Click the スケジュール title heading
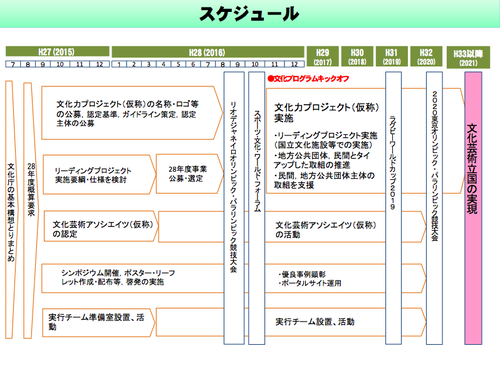500x373 pixels. [x=249, y=14]
